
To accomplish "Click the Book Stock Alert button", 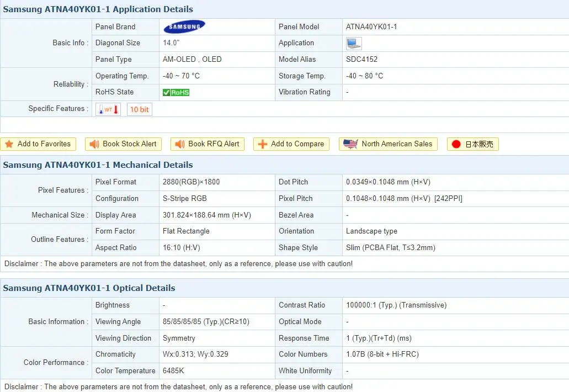I will point(124,144).
